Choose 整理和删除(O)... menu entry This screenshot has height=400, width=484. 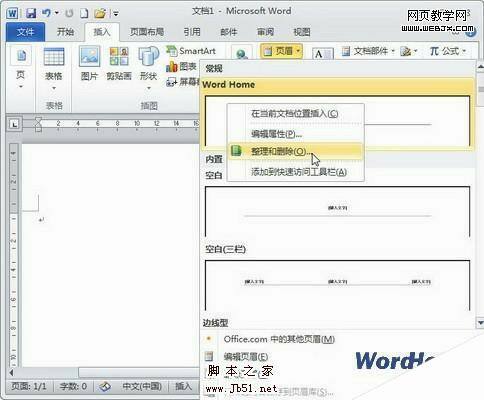[x=295, y=151]
